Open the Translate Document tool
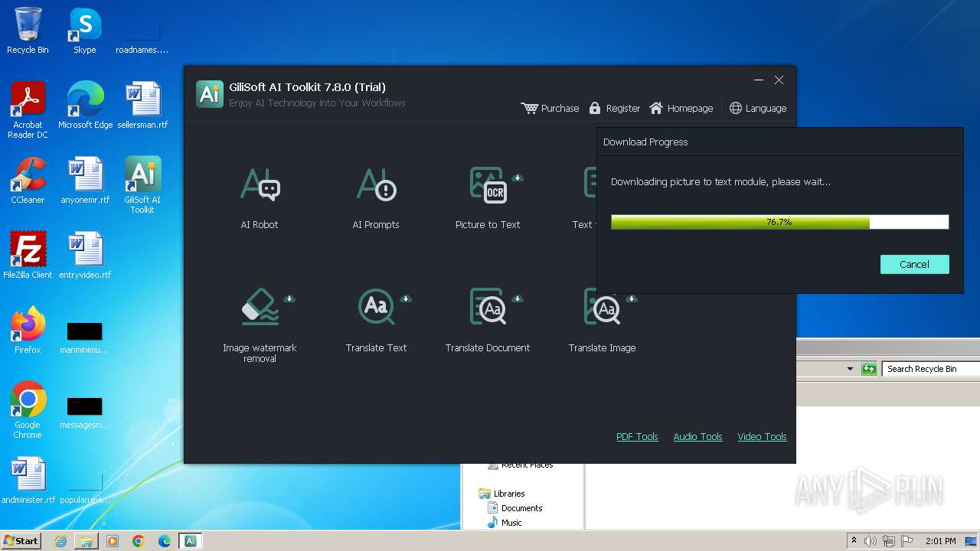Viewport: 980px width, 551px height. click(488, 320)
